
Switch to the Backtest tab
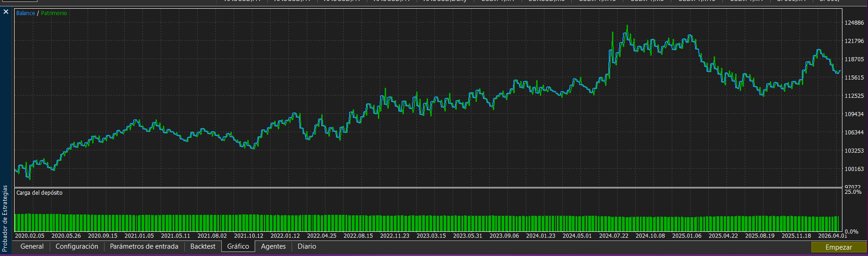click(x=203, y=246)
